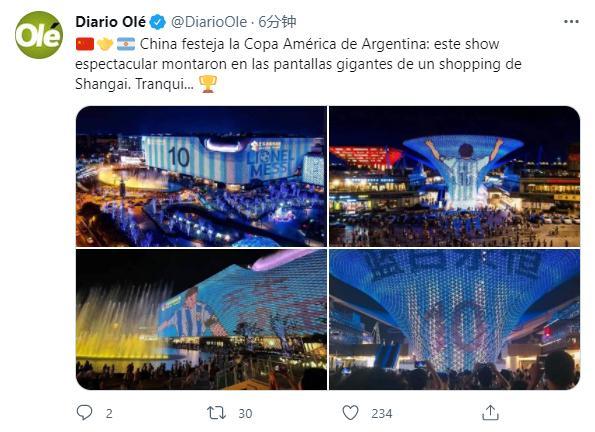Click the like count 234
Screen dimensions: 595x432
coord(381,413)
